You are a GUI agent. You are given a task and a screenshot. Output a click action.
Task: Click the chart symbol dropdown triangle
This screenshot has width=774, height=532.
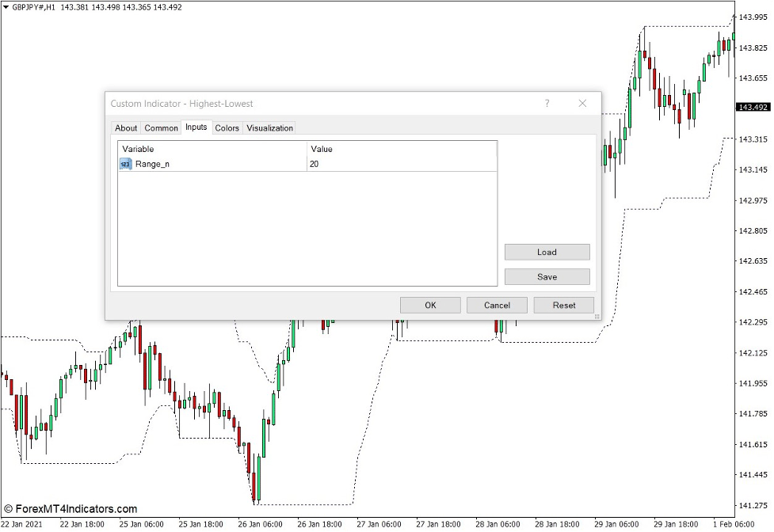point(6,6)
